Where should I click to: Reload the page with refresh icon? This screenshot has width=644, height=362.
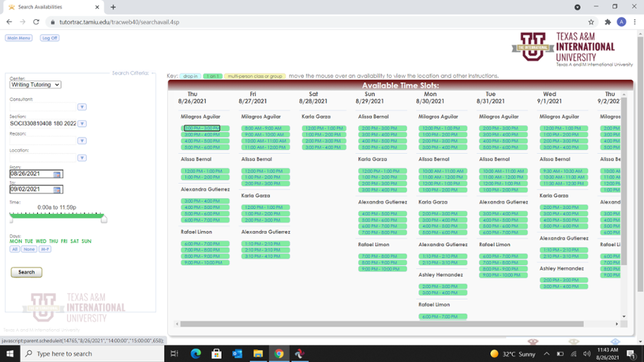pos(36,22)
